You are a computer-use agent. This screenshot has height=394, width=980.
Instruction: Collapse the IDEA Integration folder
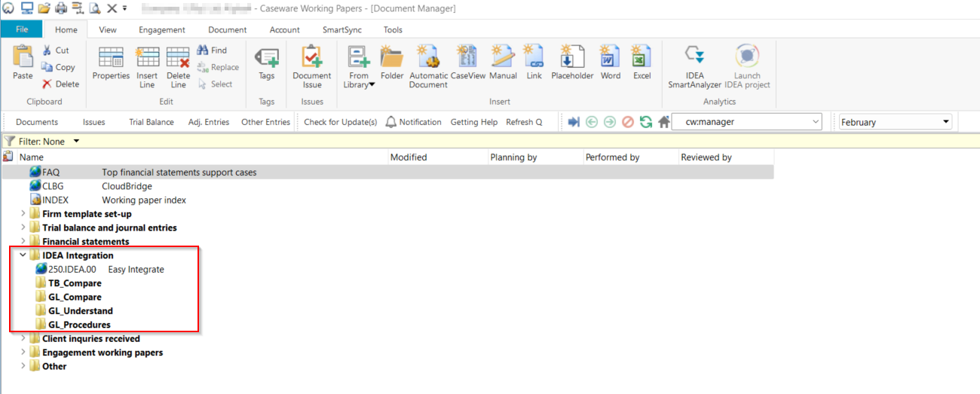click(23, 255)
